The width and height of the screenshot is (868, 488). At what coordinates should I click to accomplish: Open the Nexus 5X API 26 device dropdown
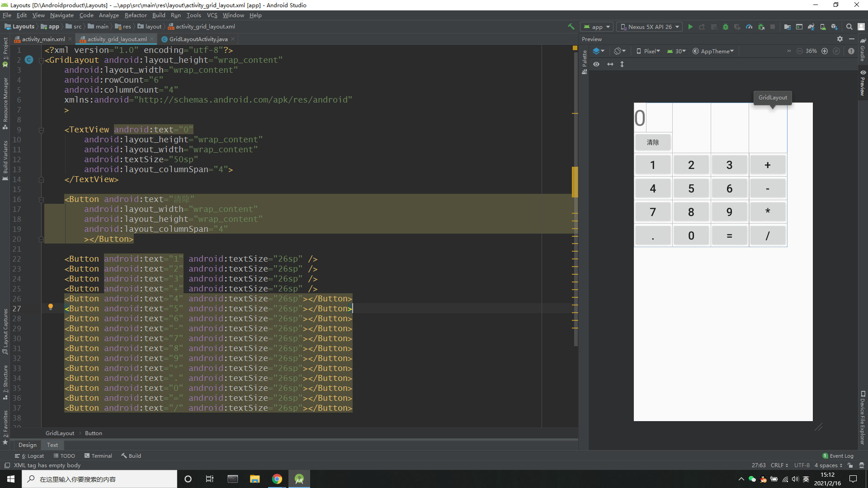click(649, 27)
